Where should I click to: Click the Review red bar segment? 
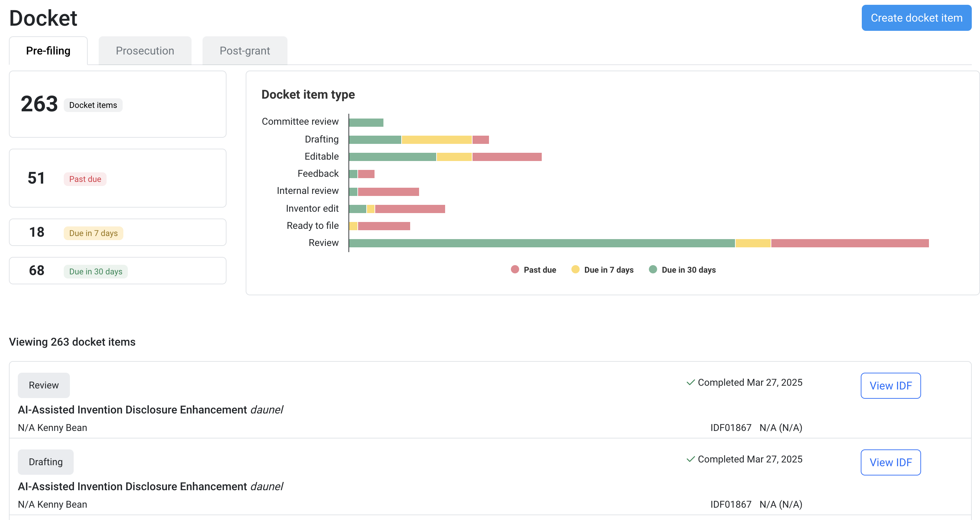tap(850, 243)
